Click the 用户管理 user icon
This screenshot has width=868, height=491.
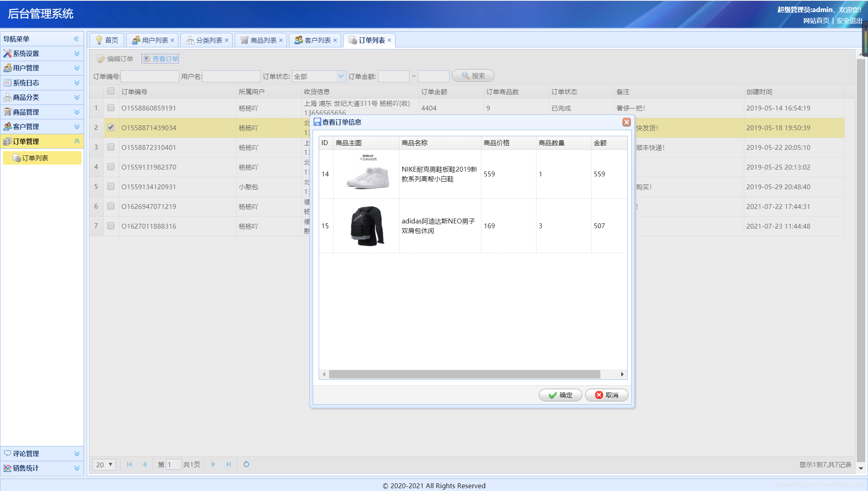(7, 68)
